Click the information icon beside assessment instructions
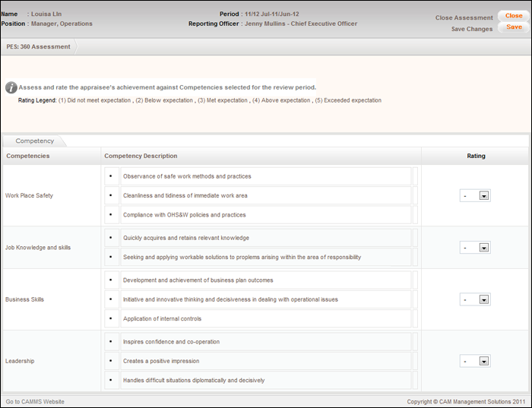Screen dimensions: 532x408 click(x=11, y=87)
